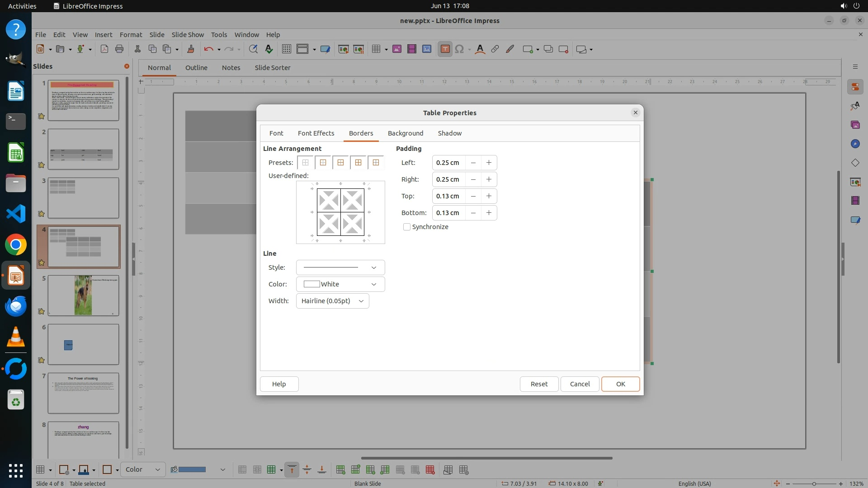Expand the border Color dropdown
The image size is (868, 488).
(340, 284)
